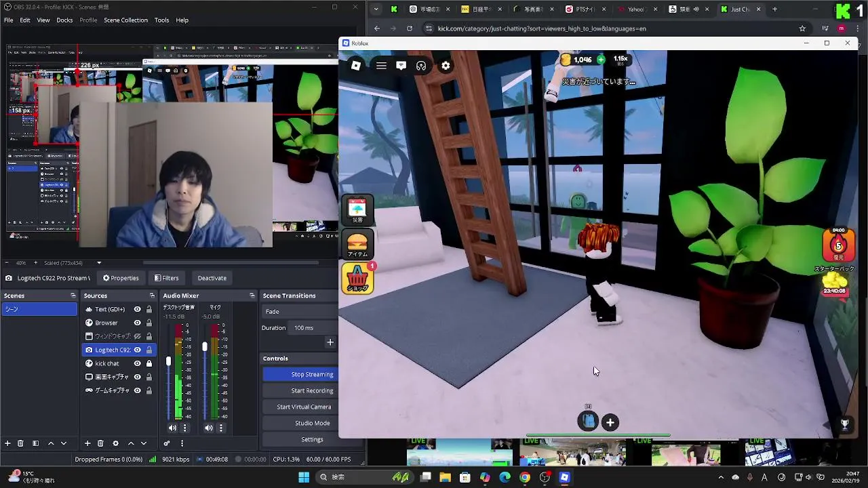Image resolution: width=868 pixels, height=488 pixels.
Task: Add coins with the green plus
Action: [601, 60]
